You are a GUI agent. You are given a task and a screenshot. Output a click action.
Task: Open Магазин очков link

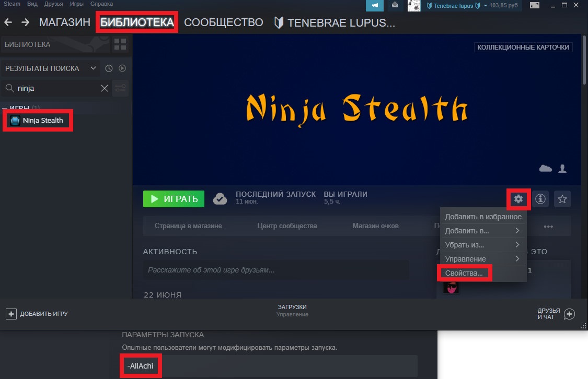point(375,226)
